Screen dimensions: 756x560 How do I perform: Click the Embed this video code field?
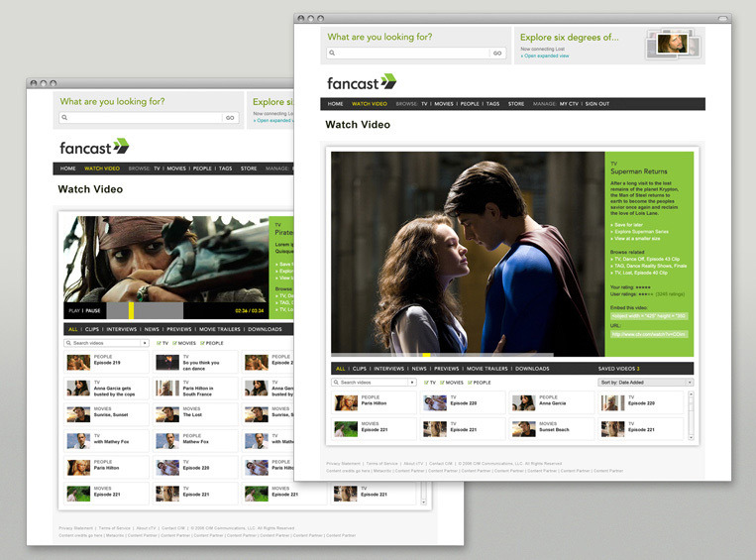[649, 316]
